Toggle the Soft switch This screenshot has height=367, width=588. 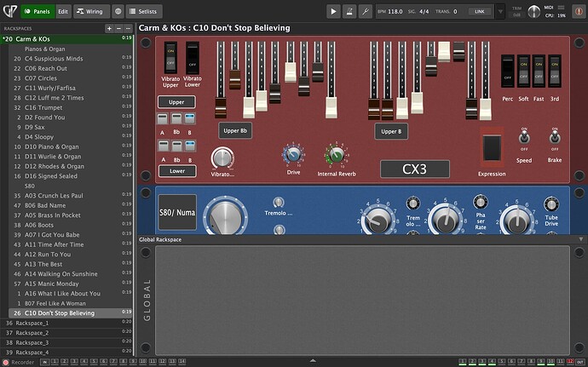pyautogui.click(x=523, y=71)
